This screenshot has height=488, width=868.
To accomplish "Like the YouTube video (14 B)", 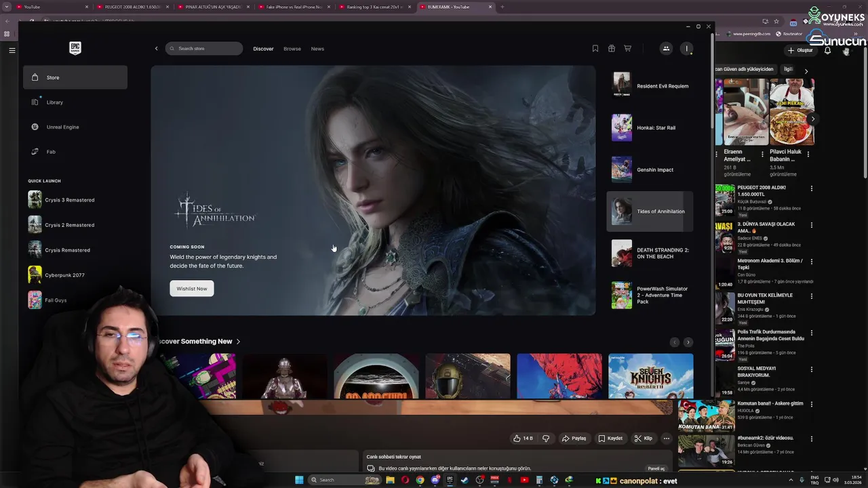I will [x=523, y=439].
